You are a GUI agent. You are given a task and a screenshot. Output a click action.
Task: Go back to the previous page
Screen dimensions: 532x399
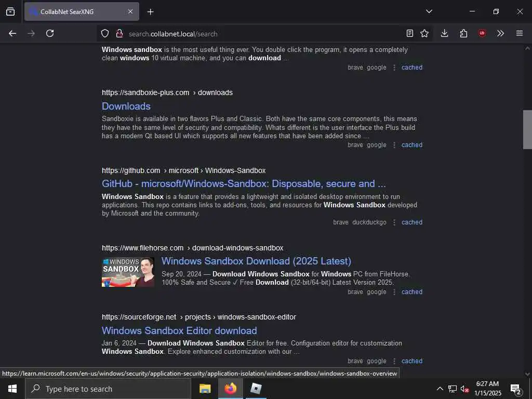(x=12, y=33)
